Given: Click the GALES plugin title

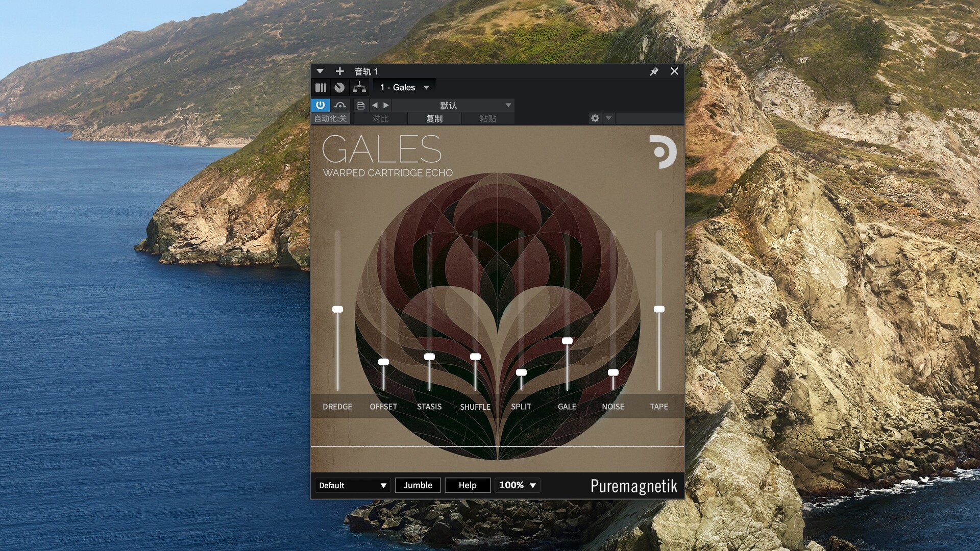Looking at the screenshot, I should click(381, 149).
